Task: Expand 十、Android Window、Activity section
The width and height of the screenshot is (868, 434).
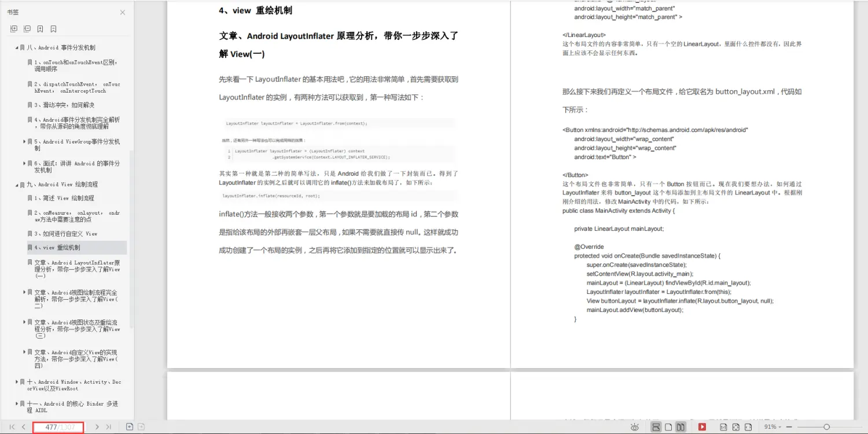Action: (17, 382)
